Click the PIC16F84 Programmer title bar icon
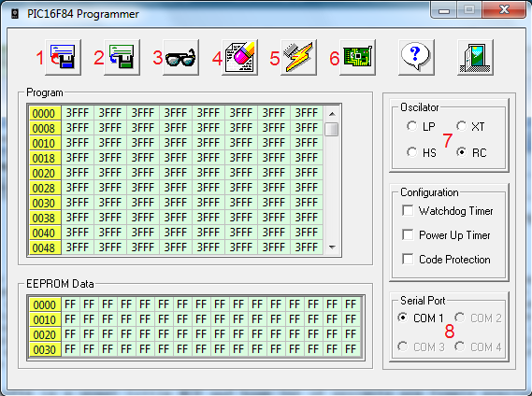 [15, 14]
